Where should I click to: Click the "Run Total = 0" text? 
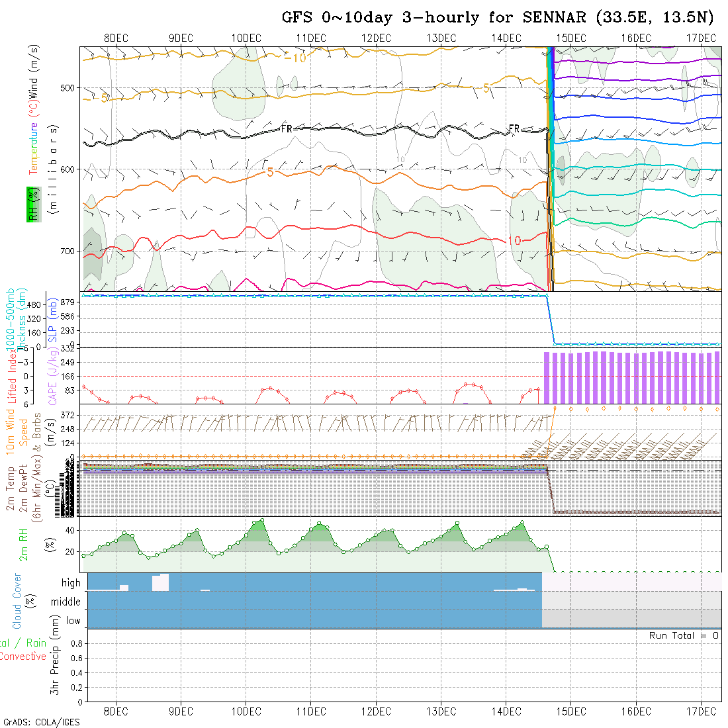(684, 635)
